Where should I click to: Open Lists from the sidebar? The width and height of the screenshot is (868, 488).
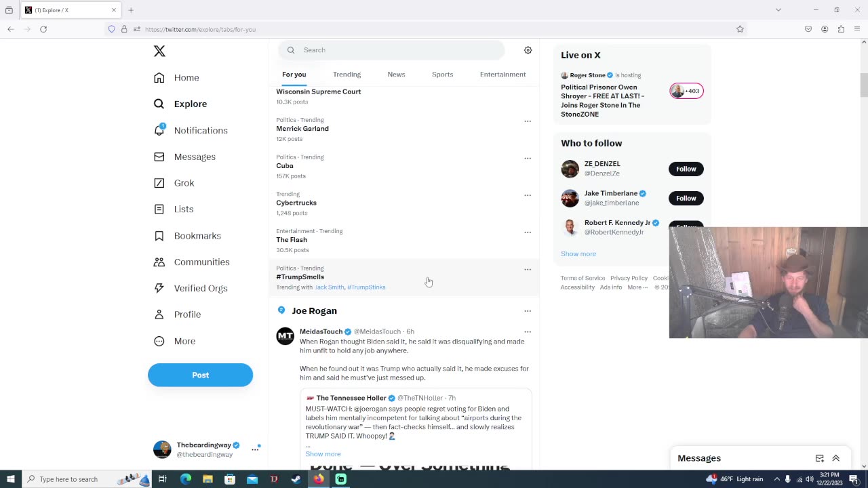point(174,209)
